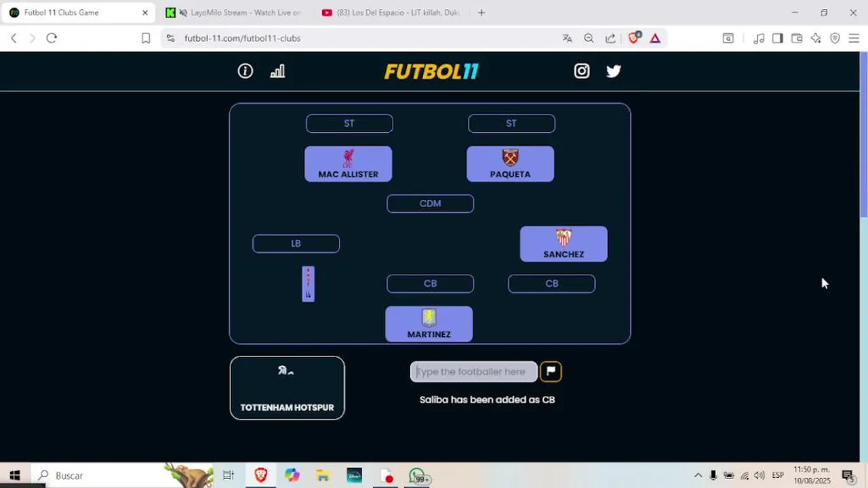
Task: Open the Leo AI sparkle icon
Action: tap(816, 38)
